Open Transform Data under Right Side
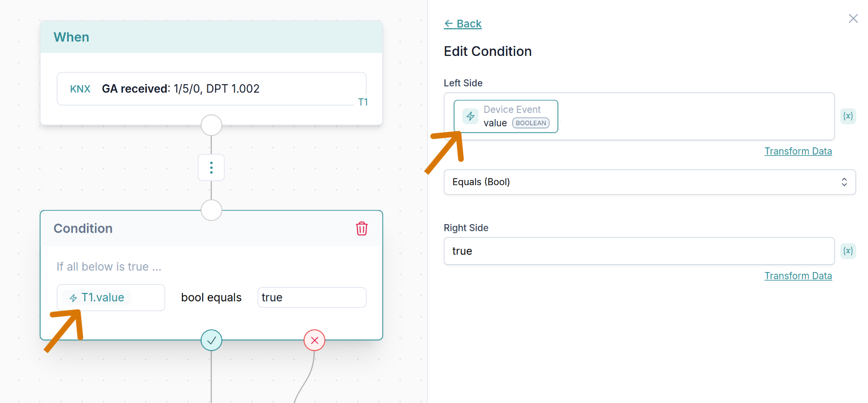Screen dimensions: 868x403 [797, 276]
